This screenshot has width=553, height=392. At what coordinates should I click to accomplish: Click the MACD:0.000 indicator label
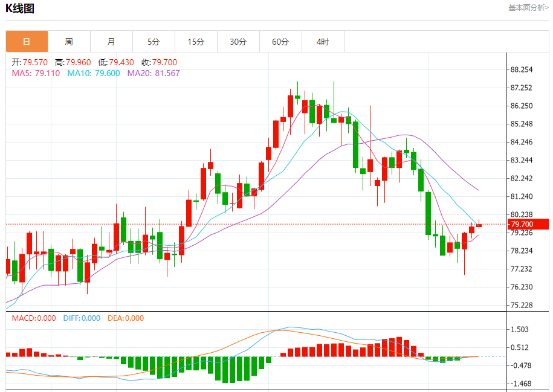tap(34, 318)
